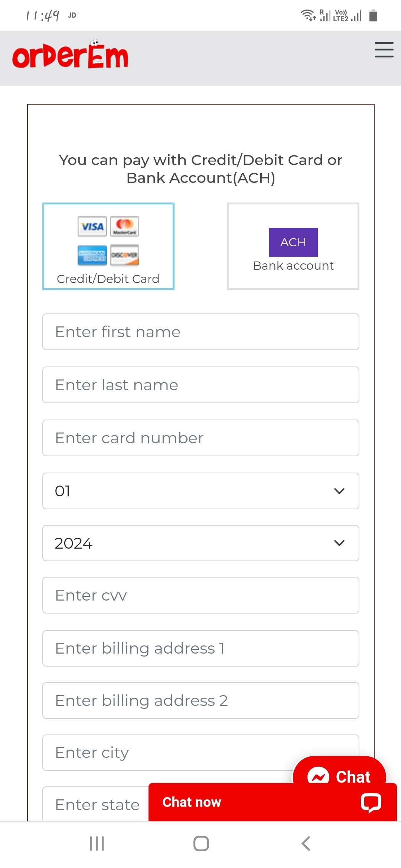Tap the OrderEm logo
The height and width of the screenshot is (868, 401).
coord(70,56)
